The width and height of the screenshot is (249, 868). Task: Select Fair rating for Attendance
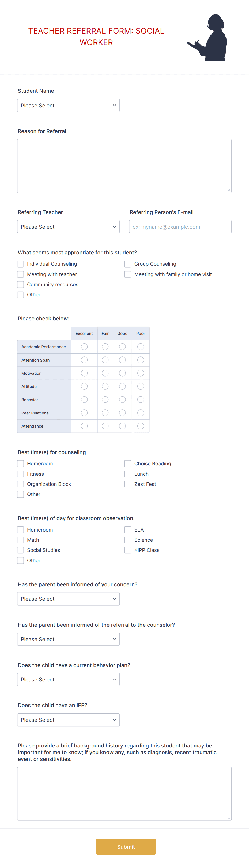105,426
